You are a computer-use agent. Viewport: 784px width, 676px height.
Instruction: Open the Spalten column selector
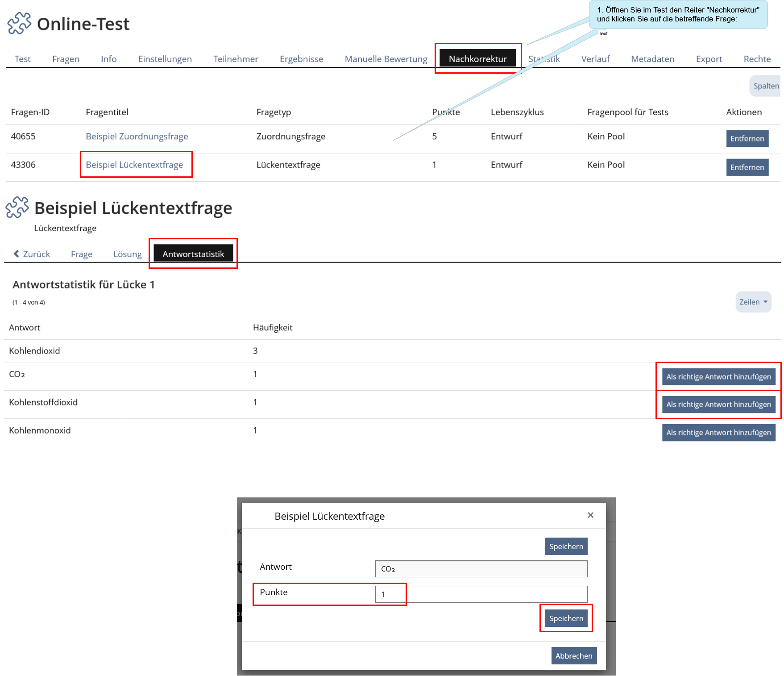pyautogui.click(x=765, y=86)
